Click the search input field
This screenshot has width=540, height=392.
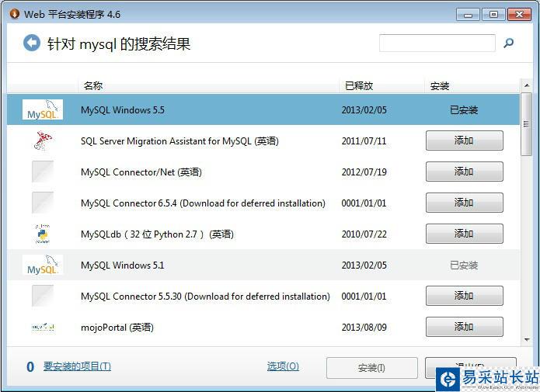pyautogui.click(x=437, y=43)
